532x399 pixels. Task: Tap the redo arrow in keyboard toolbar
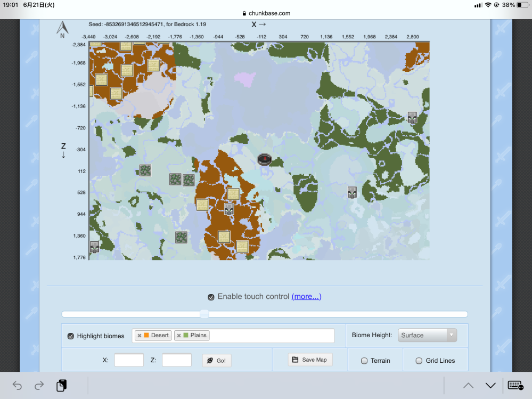(39, 385)
